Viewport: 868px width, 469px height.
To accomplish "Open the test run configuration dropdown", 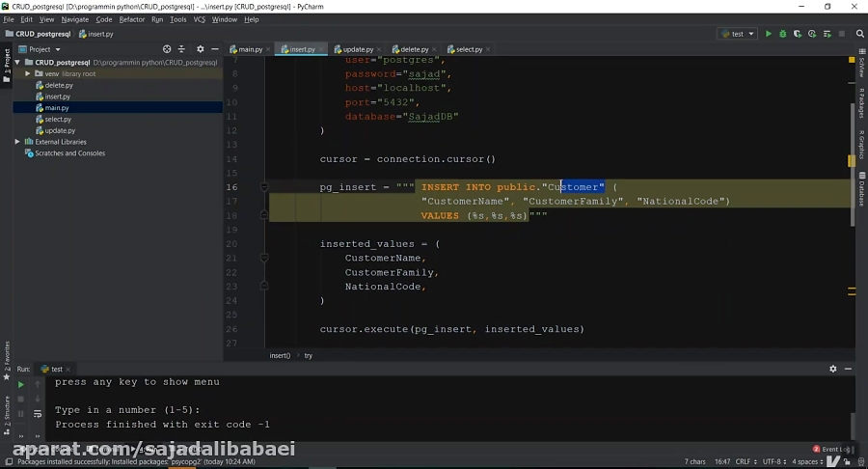I will [x=737, y=34].
